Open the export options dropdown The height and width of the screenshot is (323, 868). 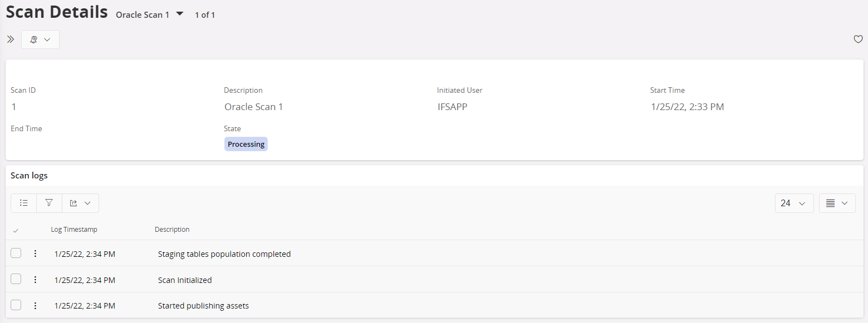pyautogui.click(x=80, y=203)
